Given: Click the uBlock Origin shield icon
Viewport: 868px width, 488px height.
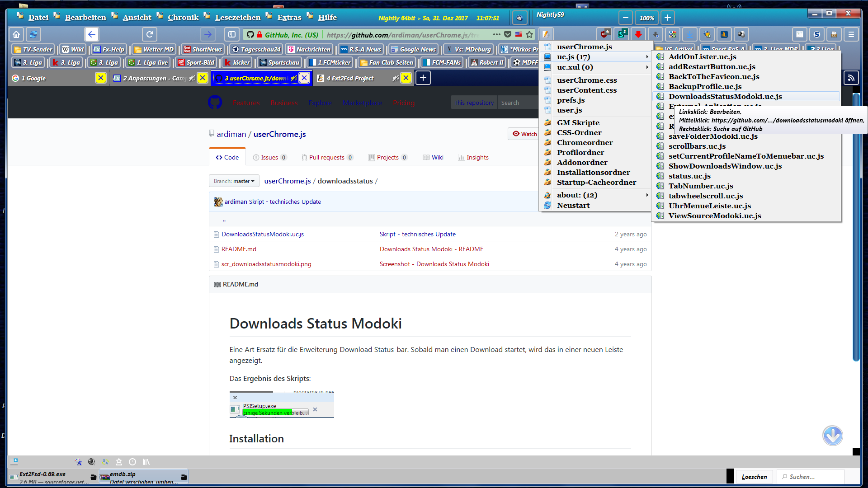Looking at the screenshot, I should pyautogui.click(x=604, y=34).
